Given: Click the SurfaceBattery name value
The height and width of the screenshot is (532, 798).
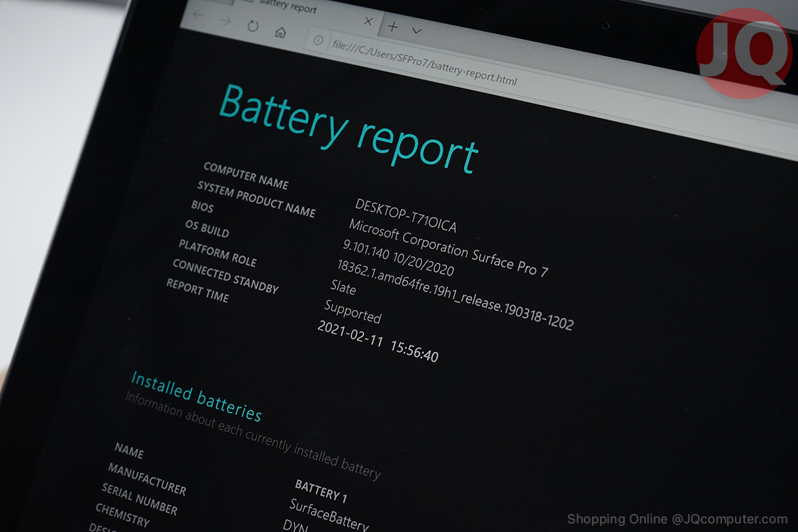Looking at the screenshot, I should tap(329, 515).
